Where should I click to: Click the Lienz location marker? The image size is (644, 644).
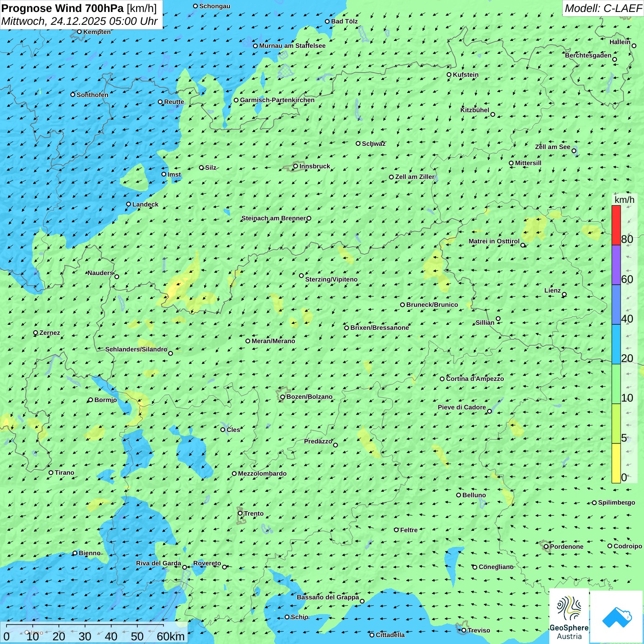click(564, 294)
